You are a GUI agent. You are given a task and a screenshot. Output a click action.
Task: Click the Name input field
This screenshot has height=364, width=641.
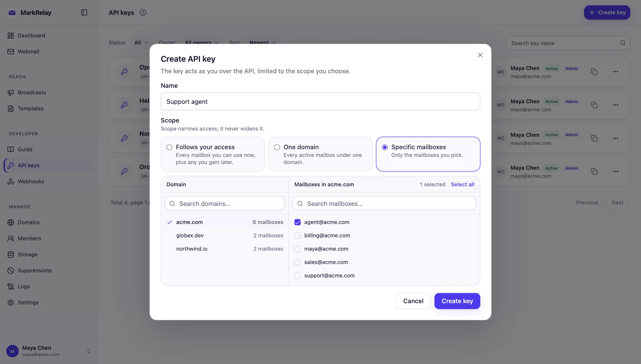[x=320, y=101]
